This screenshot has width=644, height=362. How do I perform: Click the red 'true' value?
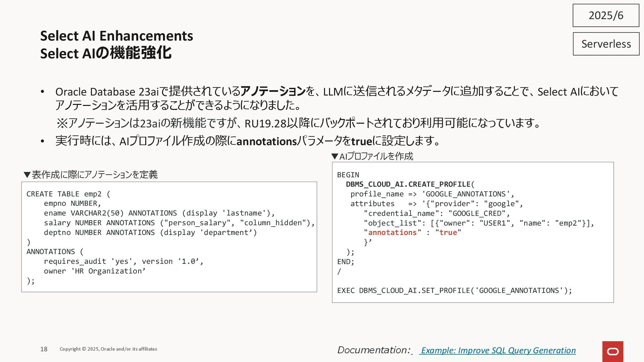448,233
